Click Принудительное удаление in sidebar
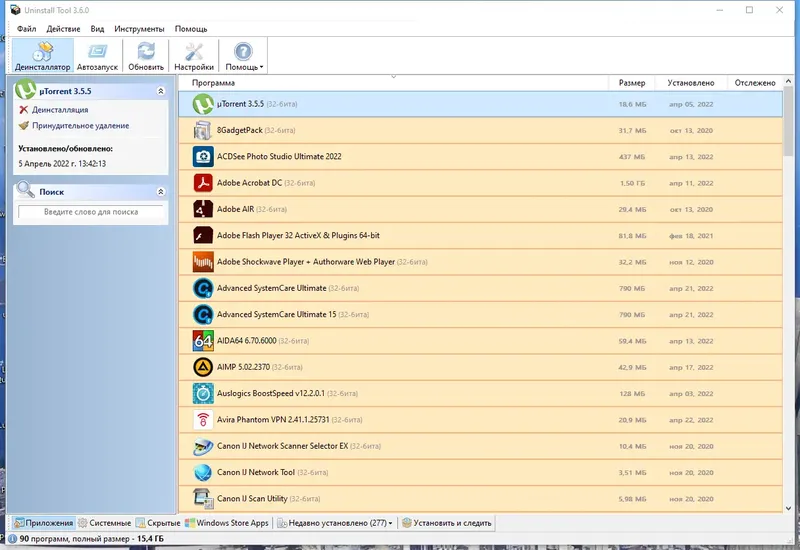The height and width of the screenshot is (550, 800). (x=80, y=126)
